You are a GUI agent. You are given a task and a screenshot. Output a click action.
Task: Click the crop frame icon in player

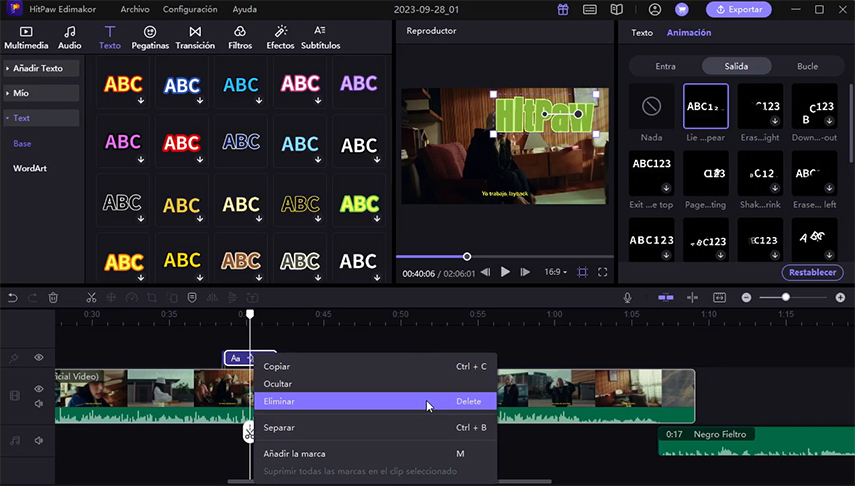(582, 272)
